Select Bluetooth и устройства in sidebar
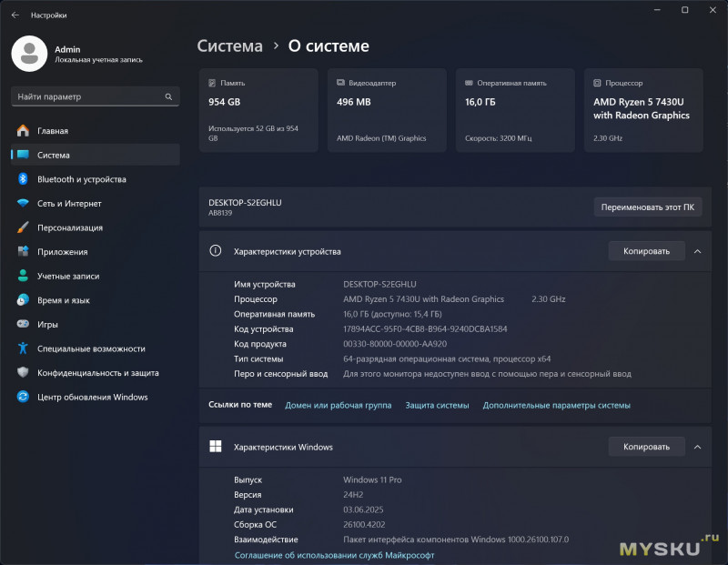 [96, 179]
